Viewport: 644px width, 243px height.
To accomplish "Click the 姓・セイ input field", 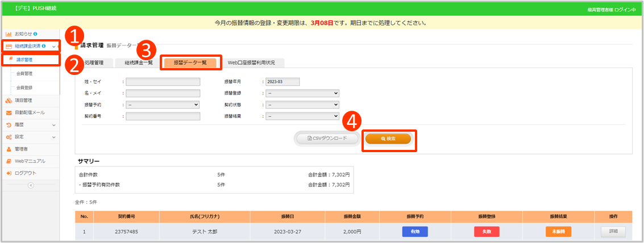I will coord(163,82).
